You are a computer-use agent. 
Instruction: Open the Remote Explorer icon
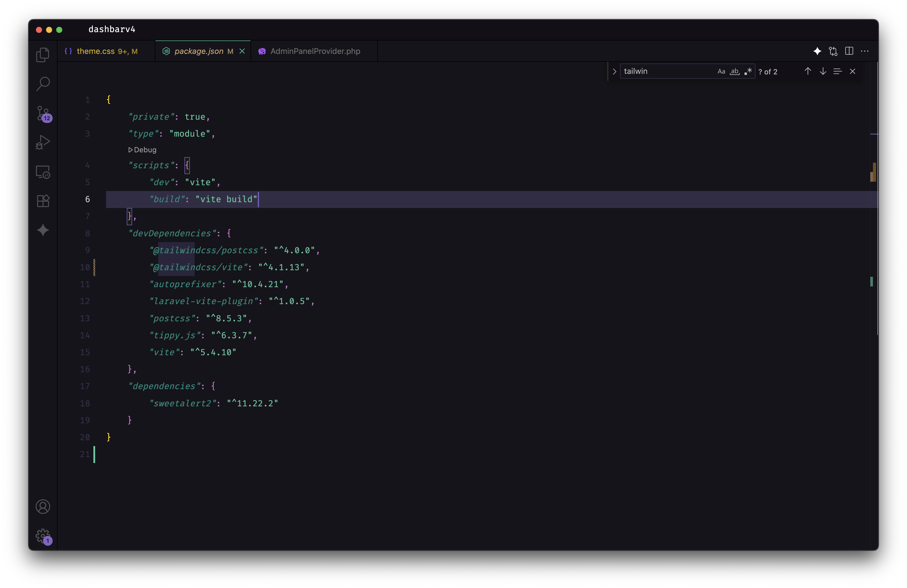[x=43, y=172]
